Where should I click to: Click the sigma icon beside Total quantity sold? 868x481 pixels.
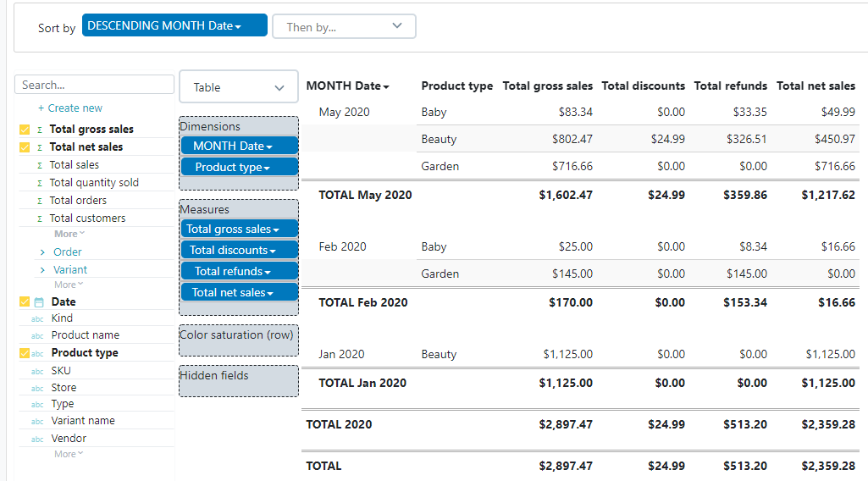40,183
